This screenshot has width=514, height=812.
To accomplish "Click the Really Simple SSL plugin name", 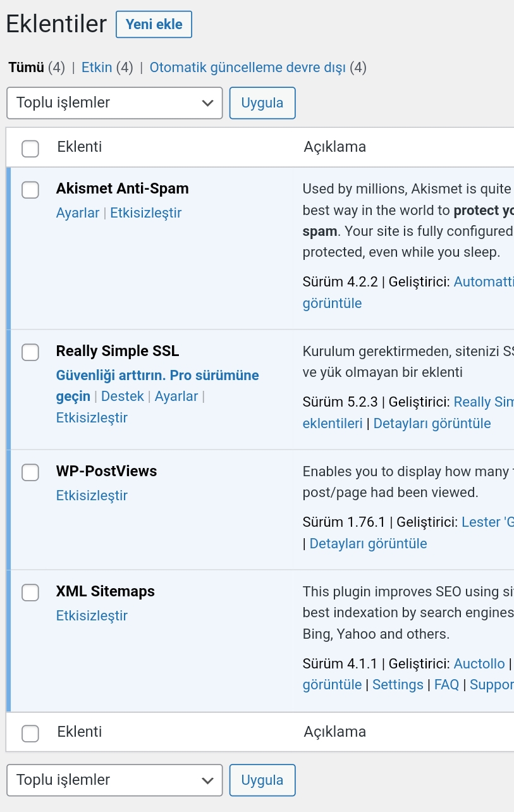I will coord(118,351).
